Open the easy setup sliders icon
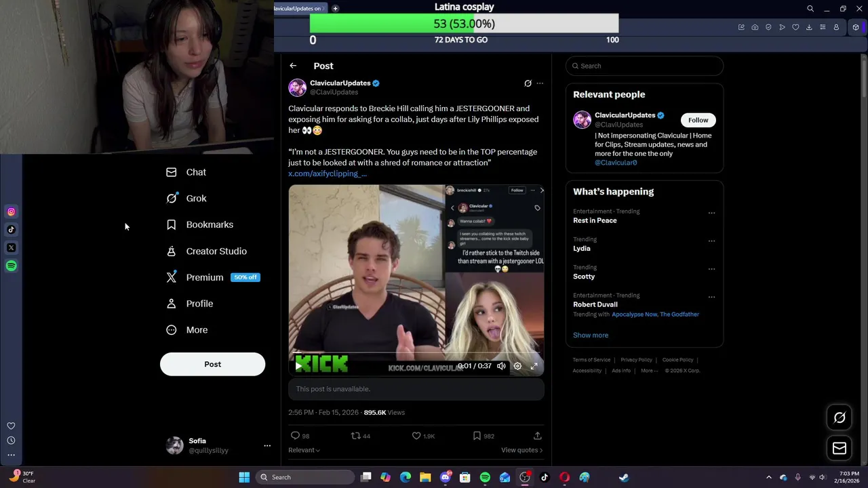868x488 pixels. [x=823, y=27]
